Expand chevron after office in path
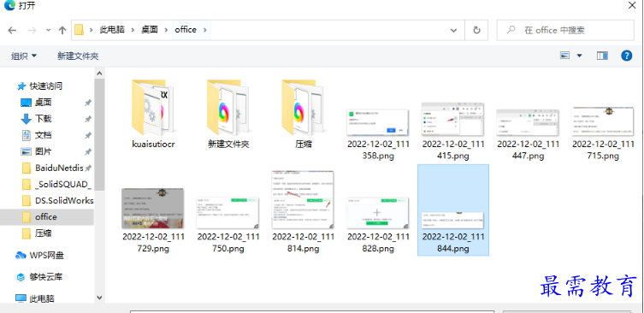Screen dimensions: 644x313 [205, 30]
